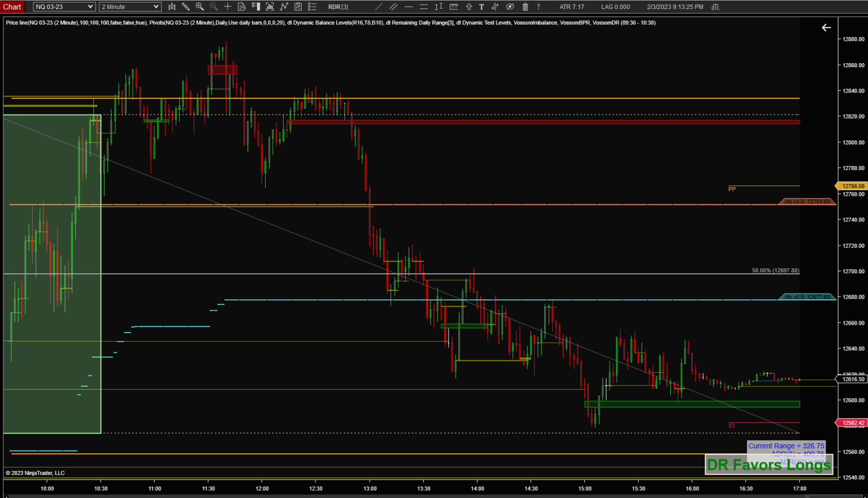Click the 12616.50 current price label
868x498 pixels.
coord(851,379)
